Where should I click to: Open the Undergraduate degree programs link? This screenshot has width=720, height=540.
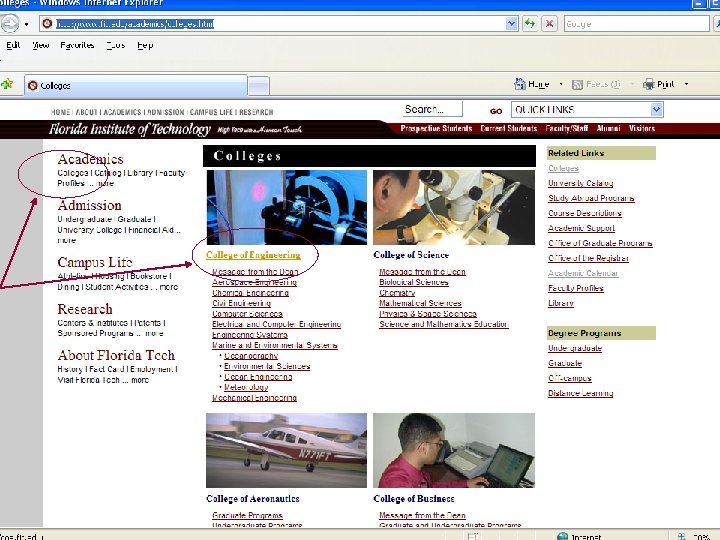click(575, 349)
